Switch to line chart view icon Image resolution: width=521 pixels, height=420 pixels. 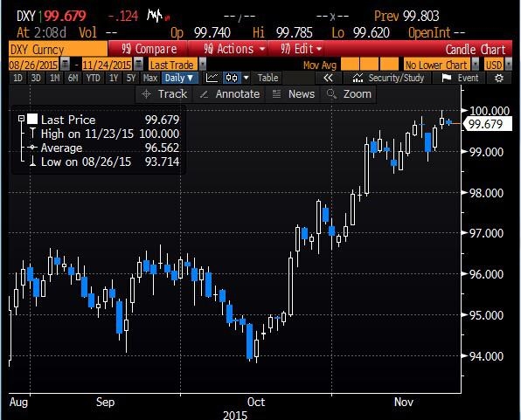click(x=212, y=78)
